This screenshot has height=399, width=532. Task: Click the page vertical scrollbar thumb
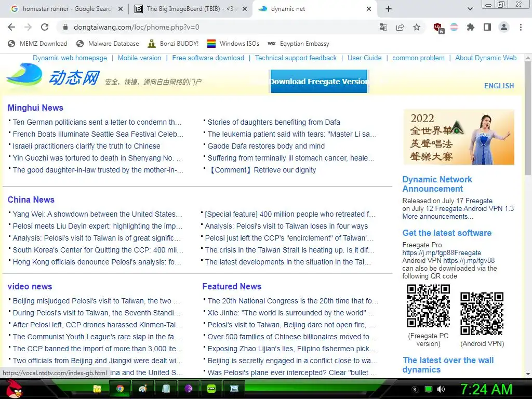click(528, 119)
